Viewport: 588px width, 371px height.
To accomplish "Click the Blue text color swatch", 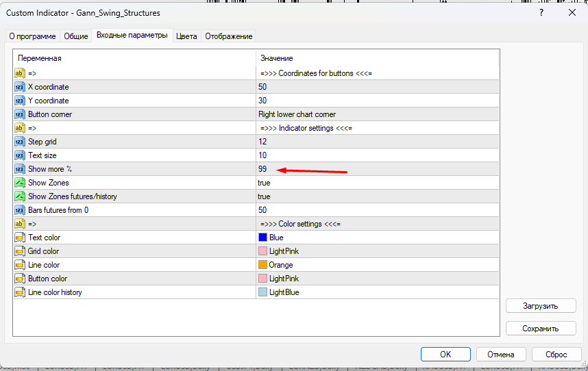I will tap(262, 238).
